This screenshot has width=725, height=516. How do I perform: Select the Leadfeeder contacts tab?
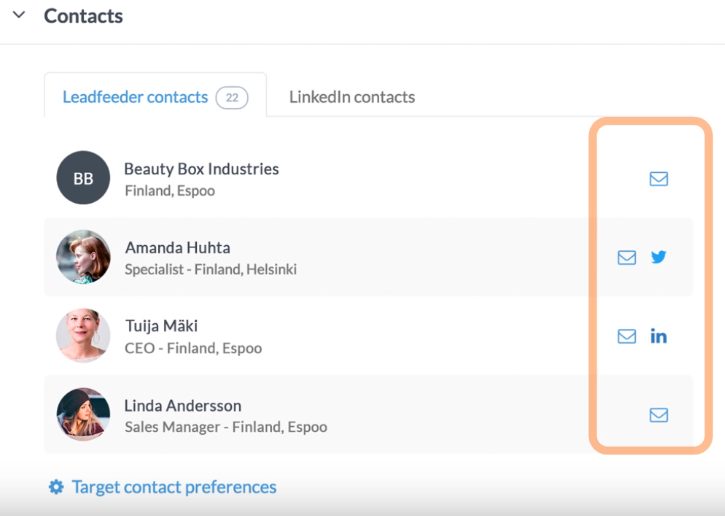click(135, 97)
